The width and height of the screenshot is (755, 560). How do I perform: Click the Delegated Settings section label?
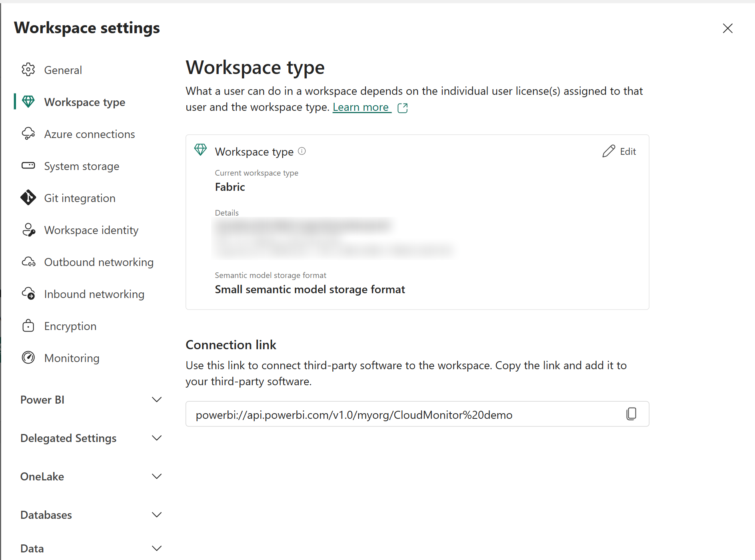[x=68, y=438]
